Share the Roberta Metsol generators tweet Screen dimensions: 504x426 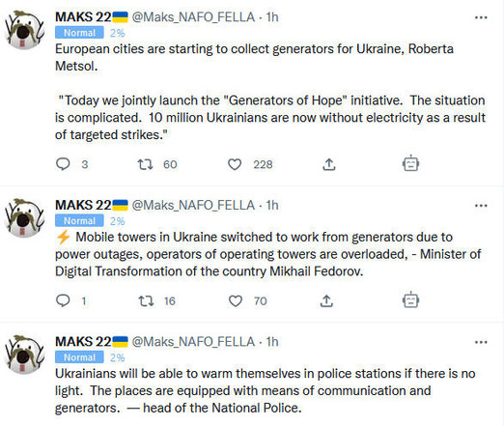[x=329, y=164]
